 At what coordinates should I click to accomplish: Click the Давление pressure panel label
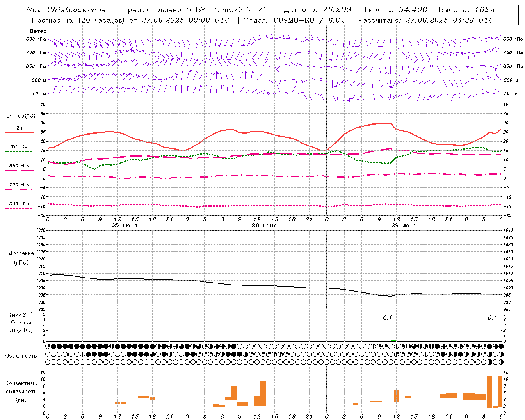point(21,253)
